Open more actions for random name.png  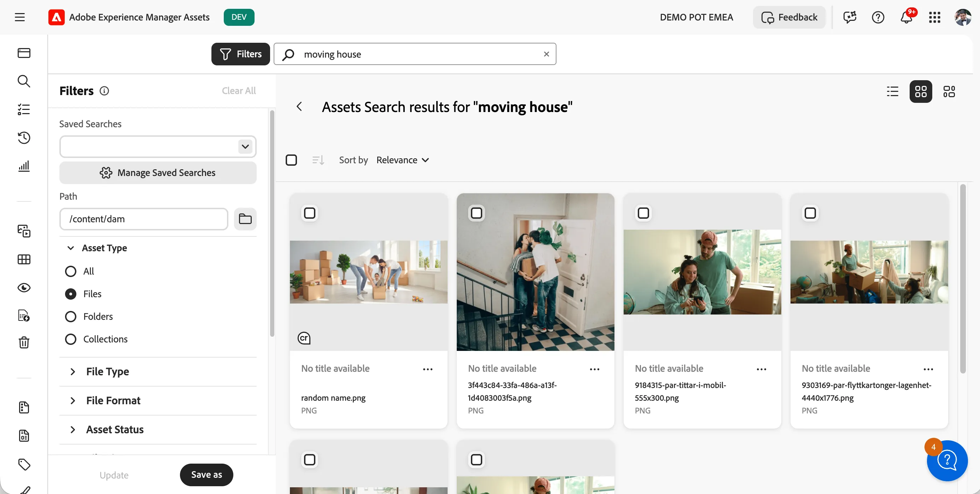point(428,369)
